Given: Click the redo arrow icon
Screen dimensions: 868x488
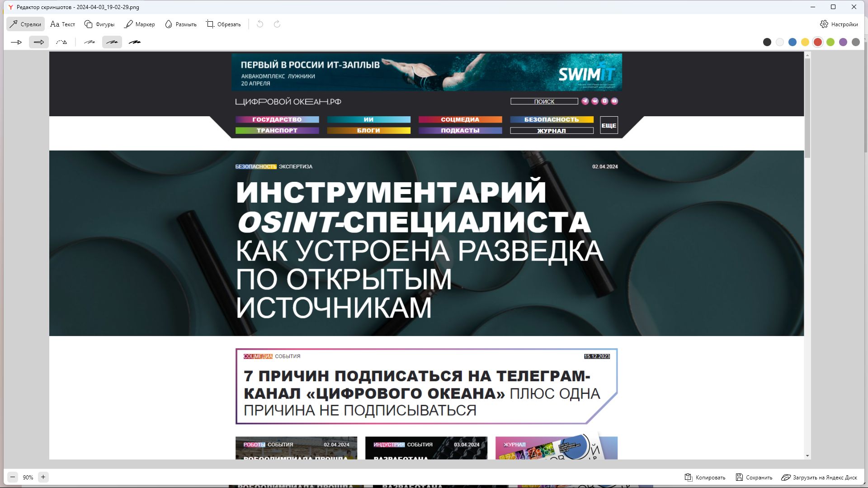Looking at the screenshot, I should 277,24.
